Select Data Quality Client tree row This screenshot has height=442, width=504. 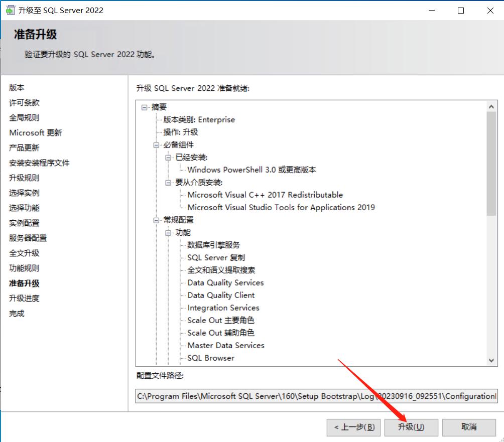coord(221,295)
